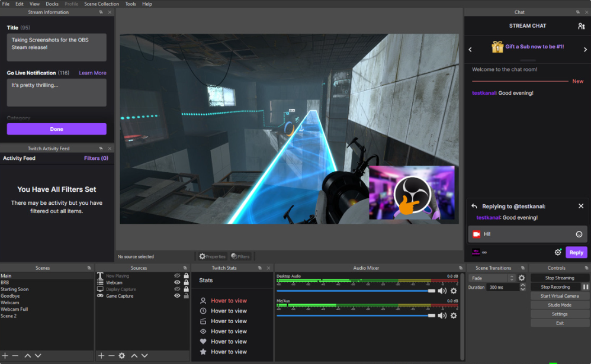This screenshot has width=591, height=364.
Task: Click the Done button in Stream Information
Action: pyautogui.click(x=56, y=129)
